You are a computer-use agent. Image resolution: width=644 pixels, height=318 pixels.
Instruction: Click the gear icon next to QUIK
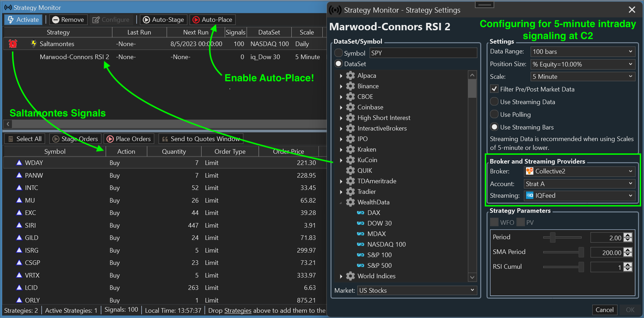click(x=350, y=171)
